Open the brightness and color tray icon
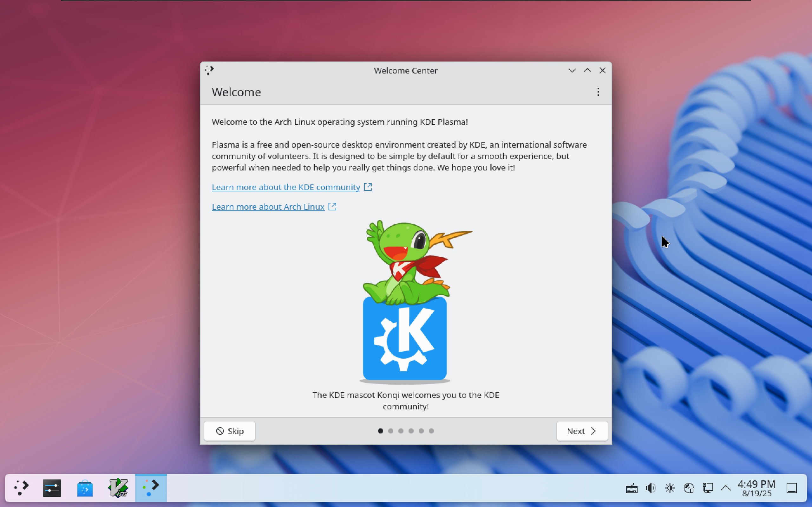This screenshot has height=507, width=812. click(669, 488)
